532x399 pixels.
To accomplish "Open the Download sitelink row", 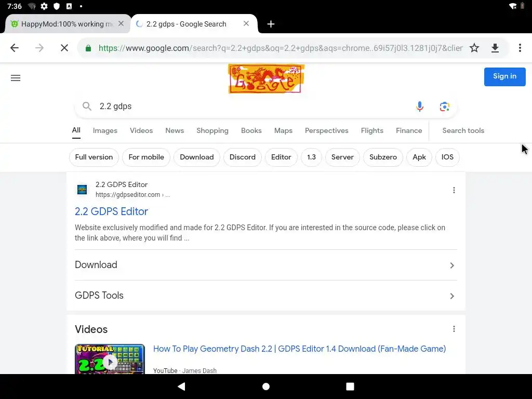I will pos(265,265).
